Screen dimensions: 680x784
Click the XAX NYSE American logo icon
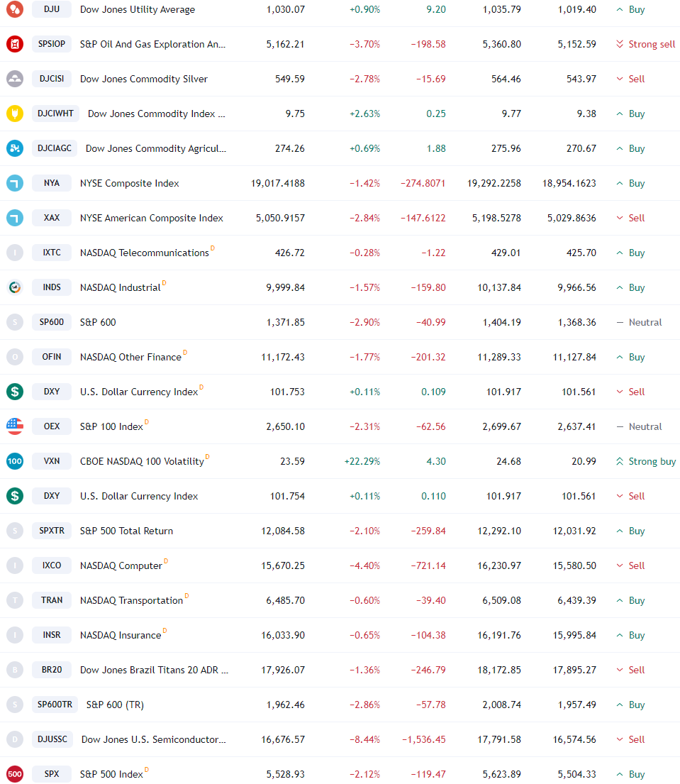15,218
